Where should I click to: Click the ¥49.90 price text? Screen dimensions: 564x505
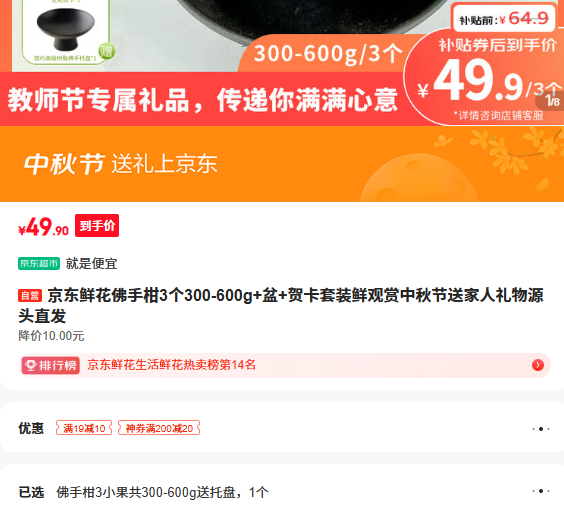pos(43,227)
